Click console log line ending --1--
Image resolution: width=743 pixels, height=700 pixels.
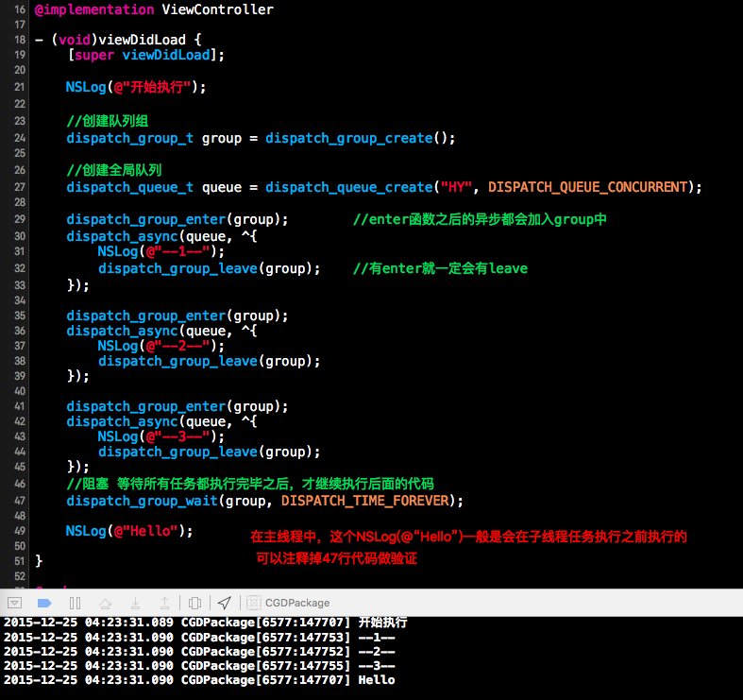199,638
